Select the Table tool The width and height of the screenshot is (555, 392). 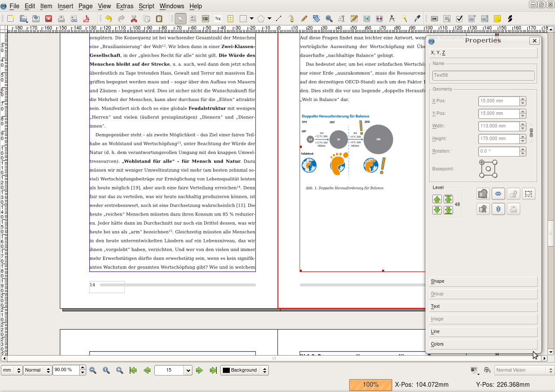point(231,19)
